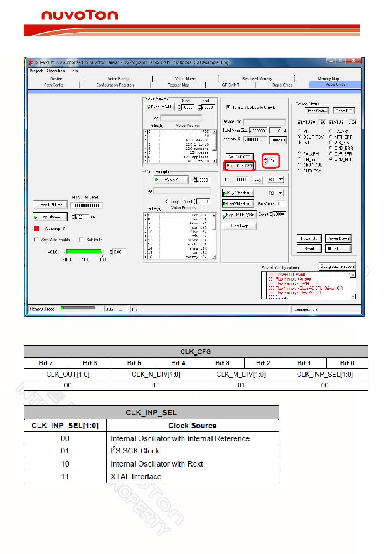
Task: Start Play Silence
Action: pos(50,217)
